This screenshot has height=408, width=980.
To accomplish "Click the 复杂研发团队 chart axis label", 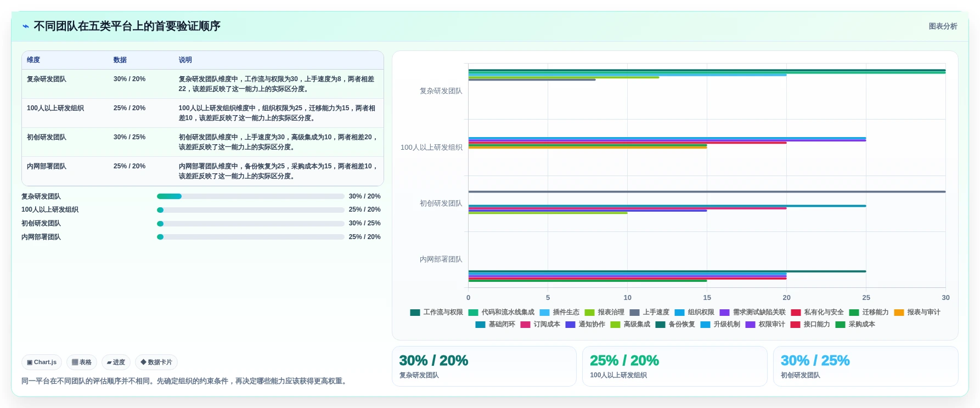I will click(x=441, y=91).
